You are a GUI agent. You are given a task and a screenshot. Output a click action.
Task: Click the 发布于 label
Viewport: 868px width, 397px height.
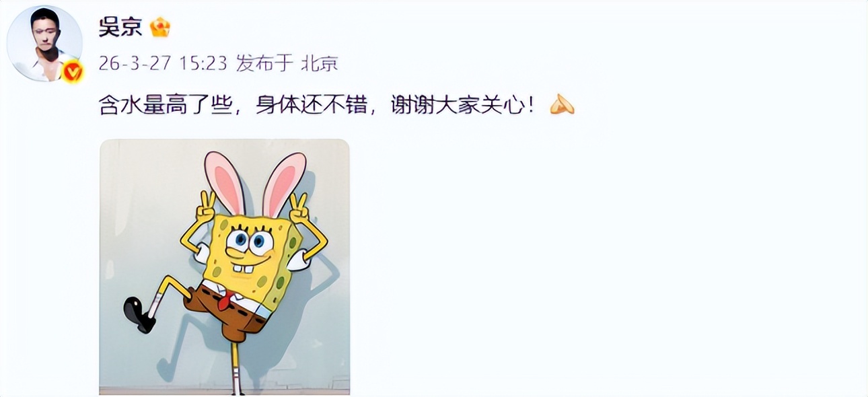[x=265, y=63]
